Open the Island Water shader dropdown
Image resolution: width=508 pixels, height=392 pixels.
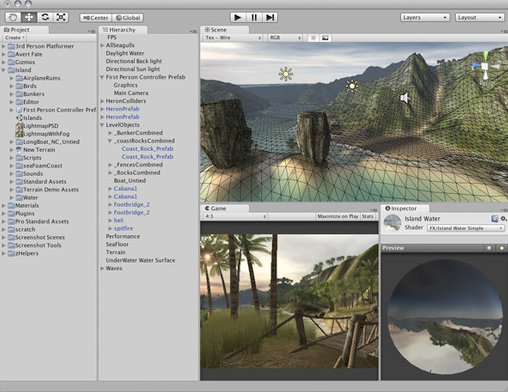point(466,228)
